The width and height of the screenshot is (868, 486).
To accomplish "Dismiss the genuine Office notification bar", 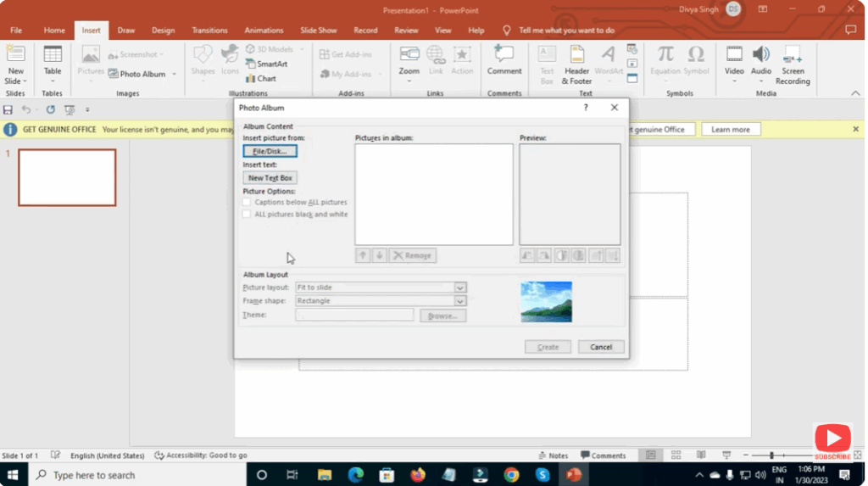I will pyautogui.click(x=856, y=129).
